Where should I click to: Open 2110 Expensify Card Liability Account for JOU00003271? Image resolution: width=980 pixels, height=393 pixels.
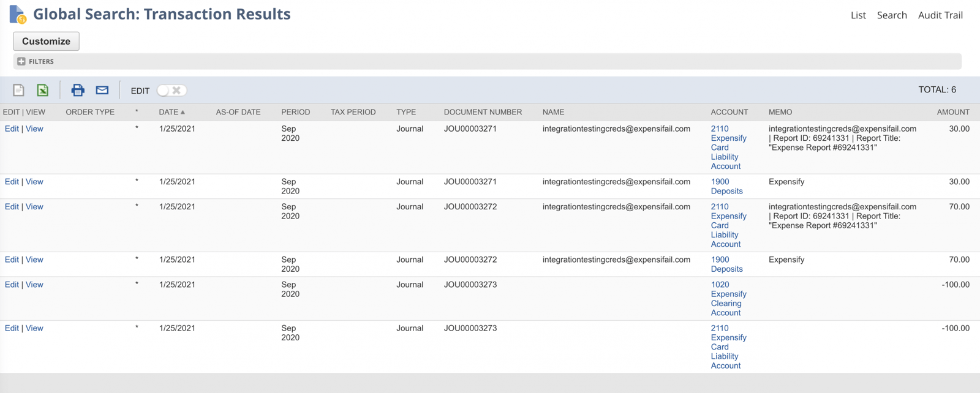[x=728, y=148]
